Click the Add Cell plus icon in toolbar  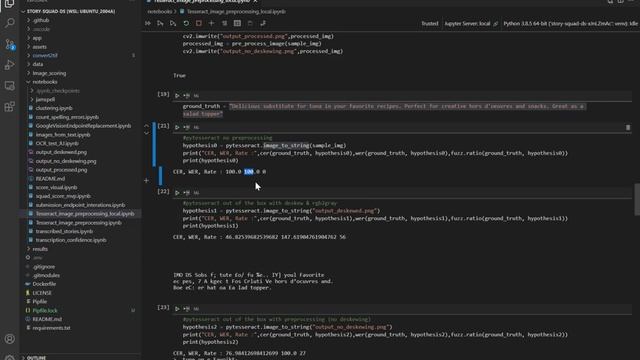(x=211, y=24)
